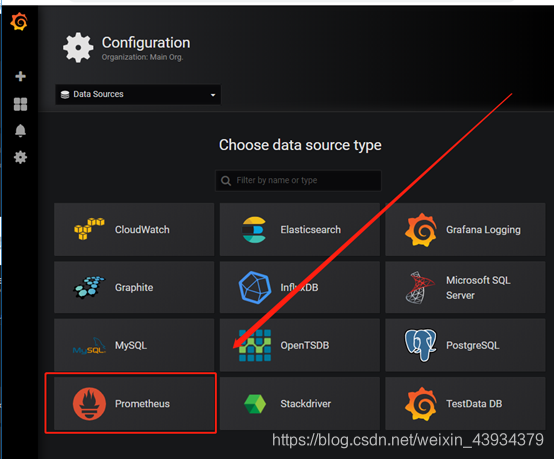Click the Configuration page title
Screen dimensions: 554x459
click(x=146, y=43)
